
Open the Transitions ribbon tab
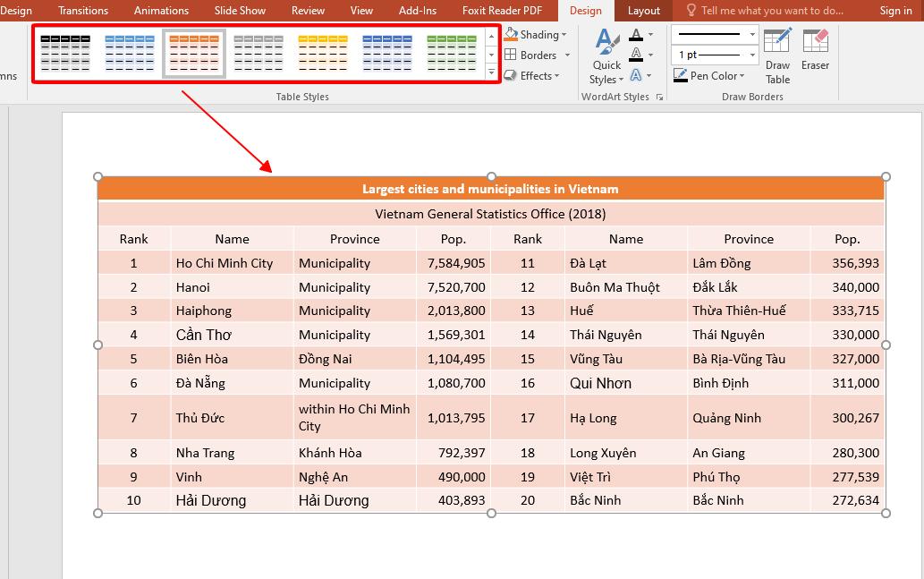point(82,11)
